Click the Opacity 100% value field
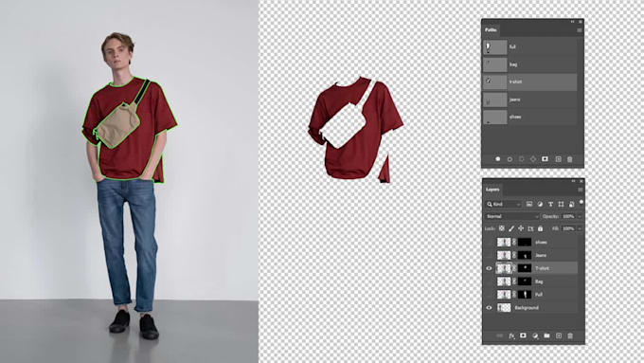The width and height of the screenshot is (644, 363). pos(568,216)
